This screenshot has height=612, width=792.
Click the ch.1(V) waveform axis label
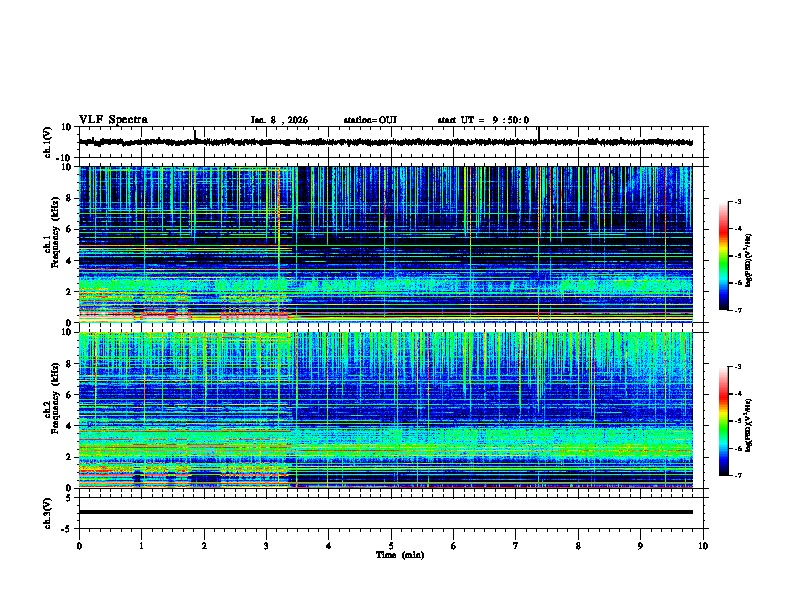pyautogui.click(x=47, y=142)
